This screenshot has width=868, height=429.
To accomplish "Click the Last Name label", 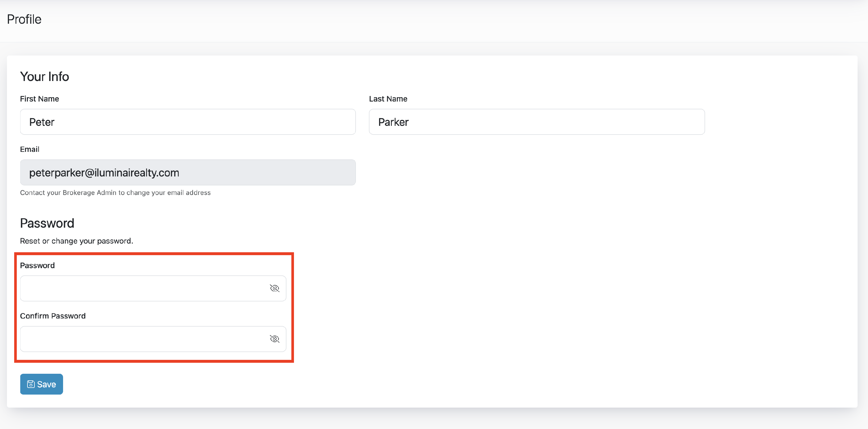I will pos(388,99).
